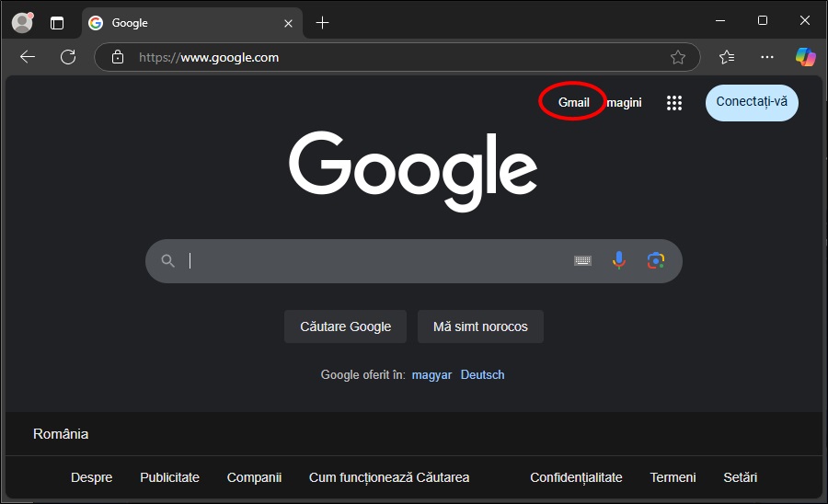Viewport: 828px width, 504px height.
Task: Click the Copilot icon in the toolbar
Action: 806,57
